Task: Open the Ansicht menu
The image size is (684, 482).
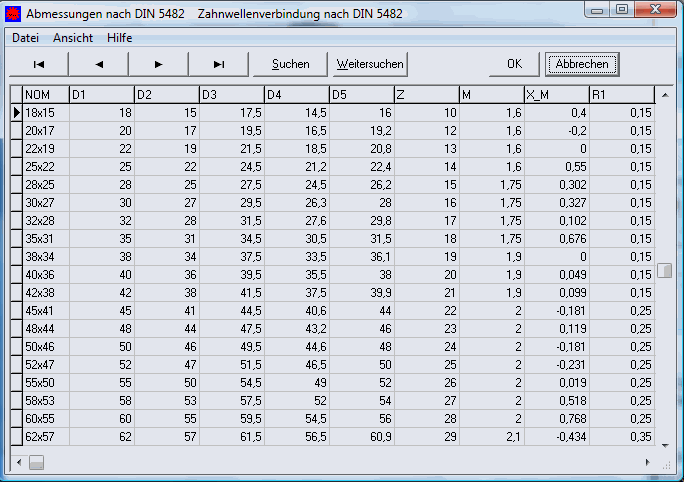Action: point(73,37)
